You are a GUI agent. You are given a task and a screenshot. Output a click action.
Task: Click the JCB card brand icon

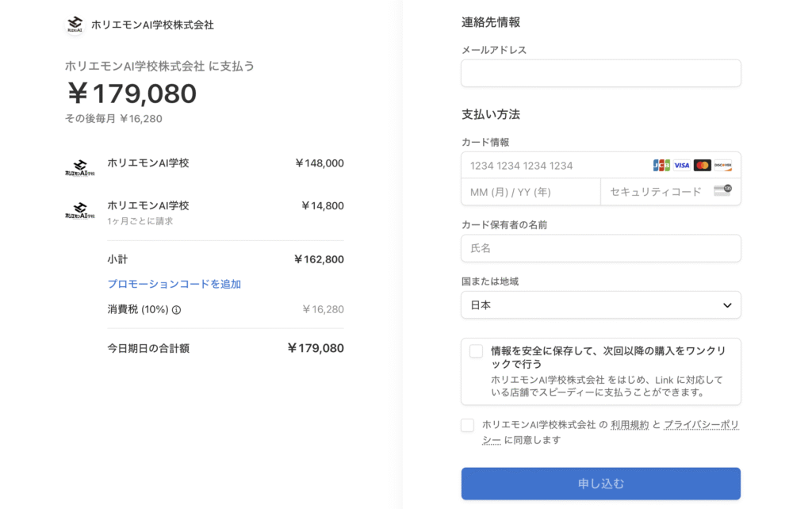coord(661,165)
